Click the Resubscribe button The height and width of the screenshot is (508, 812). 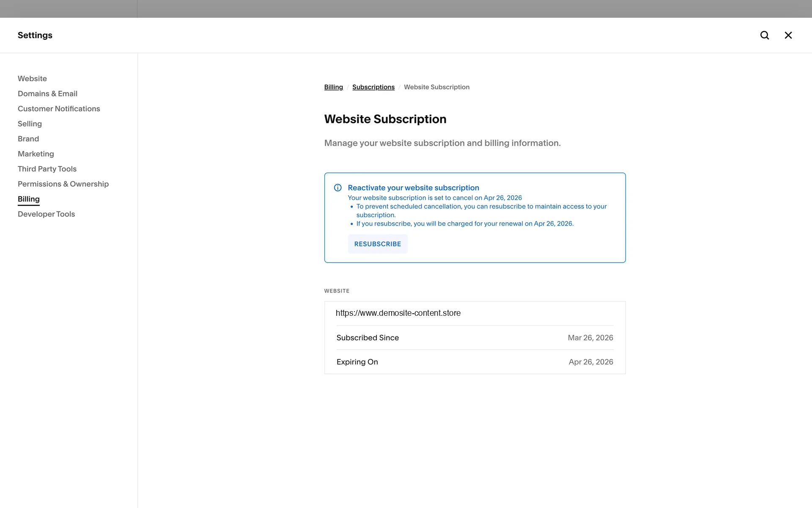pyautogui.click(x=378, y=244)
